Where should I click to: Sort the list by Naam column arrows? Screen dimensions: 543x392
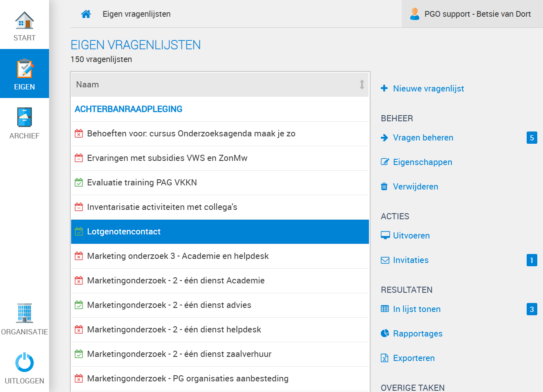pos(362,85)
